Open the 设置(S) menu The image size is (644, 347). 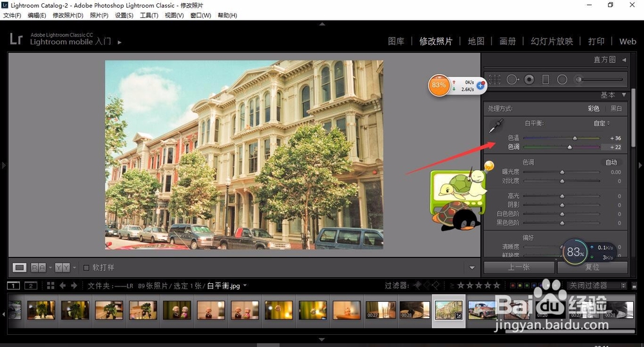pyautogui.click(x=124, y=15)
